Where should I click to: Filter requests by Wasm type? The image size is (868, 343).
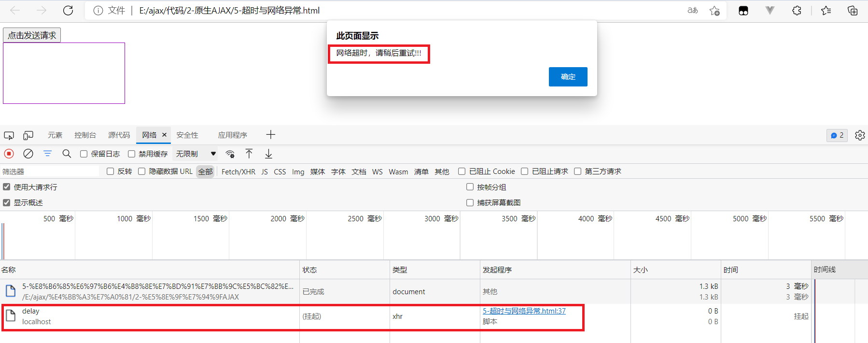(x=398, y=171)
